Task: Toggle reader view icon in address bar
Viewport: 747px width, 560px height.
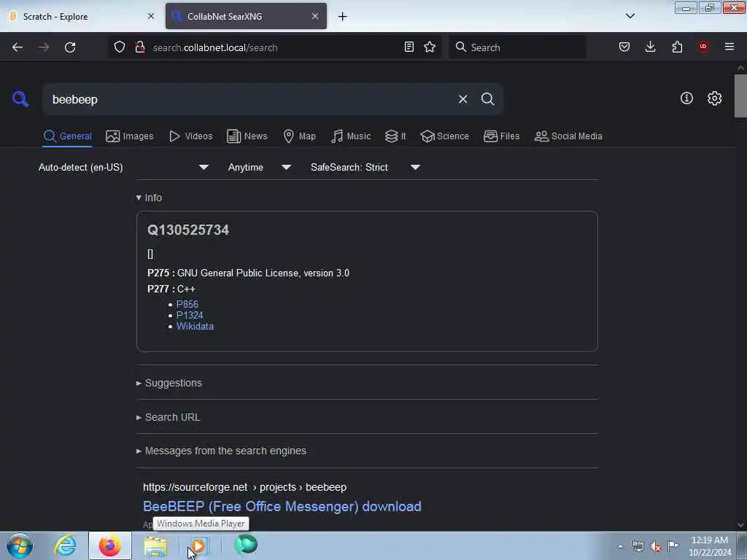Action: tap(409, 47)
